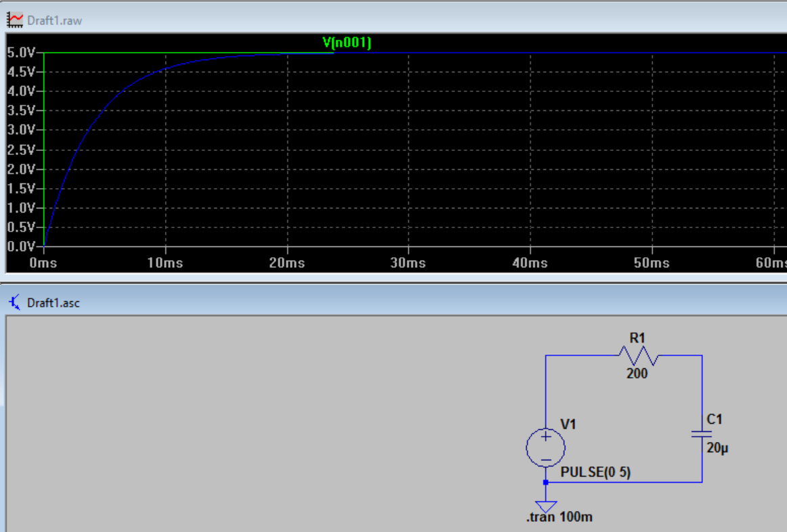Click the 40ms time axis label
The height and width of the screenshot is (532, 787).
530,263
